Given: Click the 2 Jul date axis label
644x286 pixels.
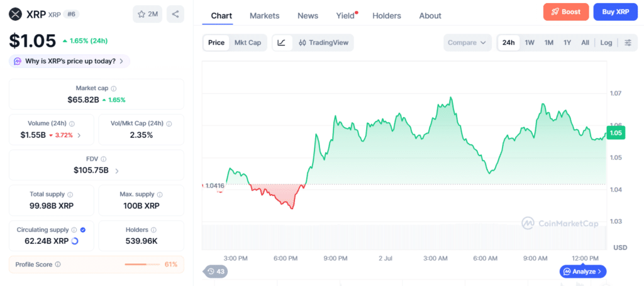Looking at the screenshot, I should point(386,258).
